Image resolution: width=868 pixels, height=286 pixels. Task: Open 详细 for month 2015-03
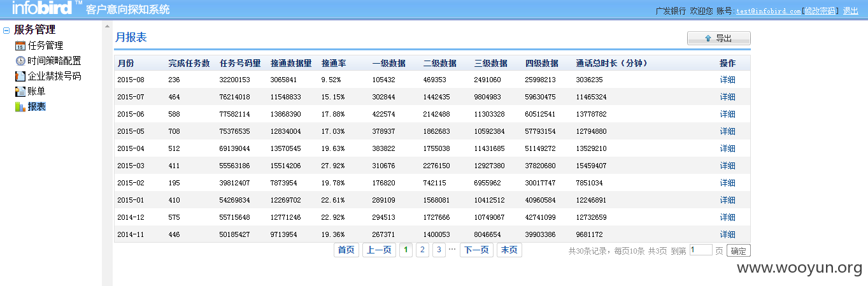pyautogui.click(x=727, y=166)
